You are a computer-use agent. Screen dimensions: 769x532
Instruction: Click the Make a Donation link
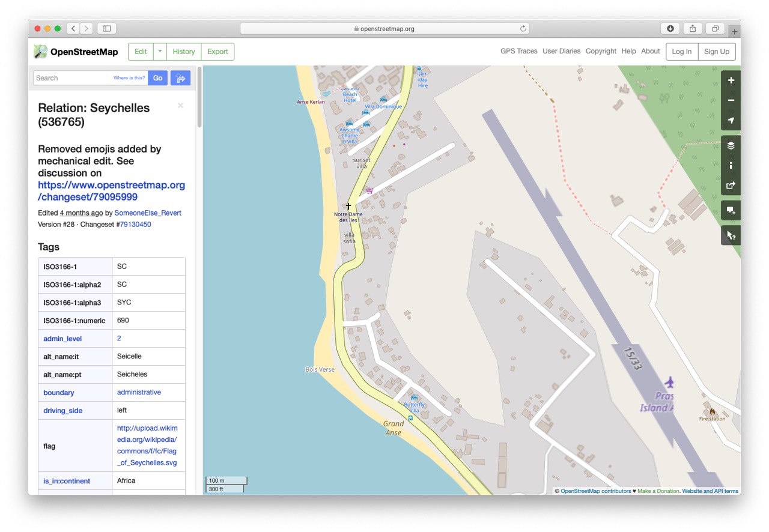tap(658, 491)
